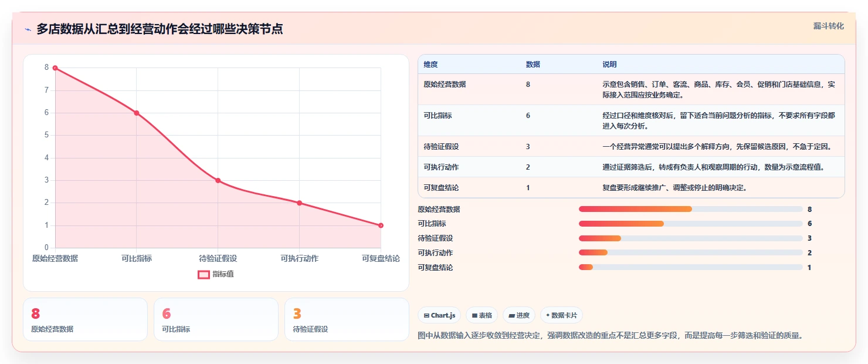Click the 可复盘结论 label beside its progress bar

pos(435,267)
